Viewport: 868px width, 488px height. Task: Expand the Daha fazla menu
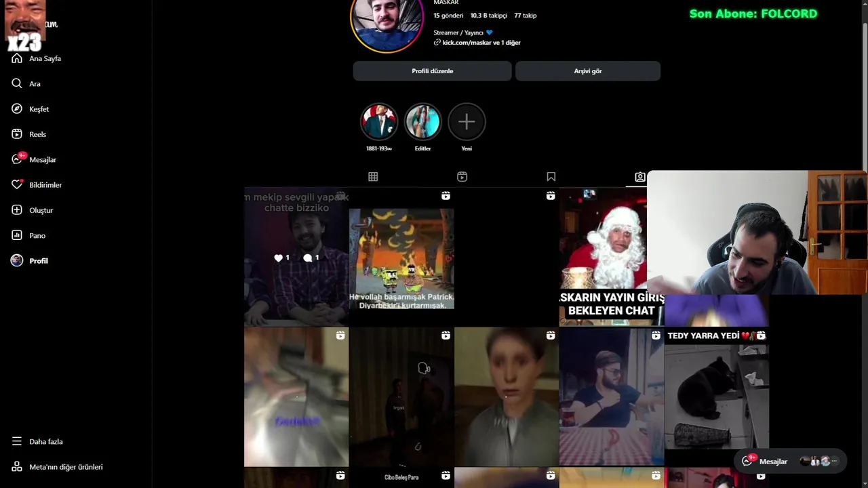click(x=45, y=442)
